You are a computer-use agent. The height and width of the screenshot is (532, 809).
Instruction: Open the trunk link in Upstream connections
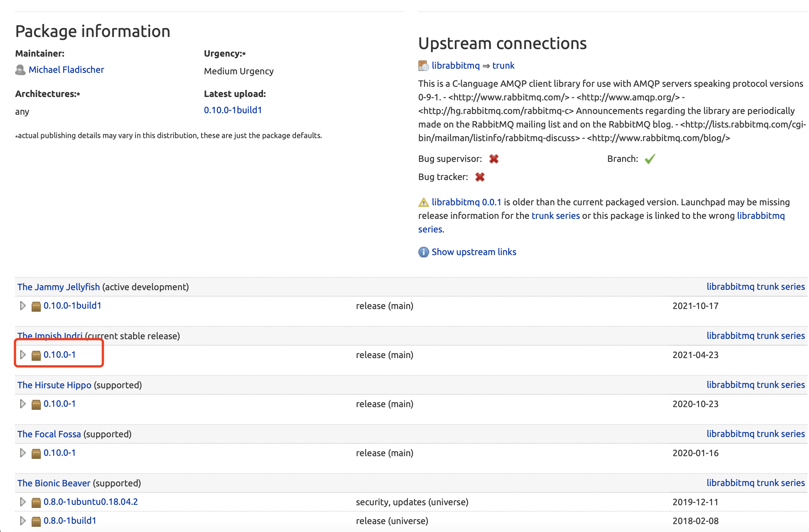pyautogui.click(x=503, y=66)
